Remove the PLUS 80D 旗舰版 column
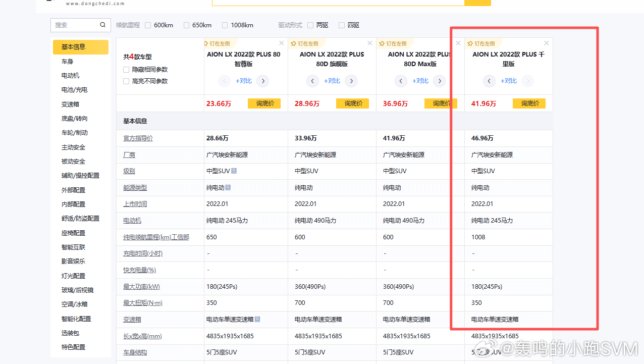Image resolution: width=644 pixels, height=364 pixels. click(370, 43)
